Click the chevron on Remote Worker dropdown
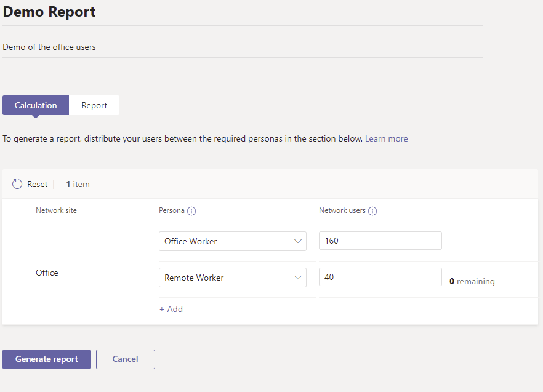 point(298,278)
